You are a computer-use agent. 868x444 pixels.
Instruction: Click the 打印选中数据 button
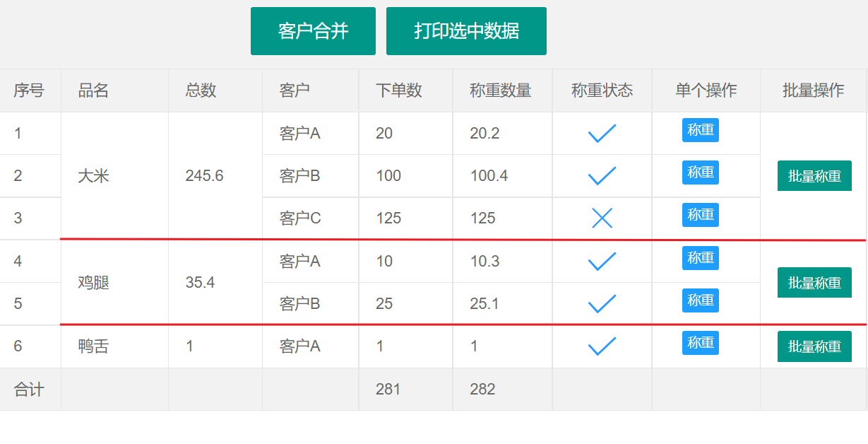pyautogui.click(x=466, y=31)
